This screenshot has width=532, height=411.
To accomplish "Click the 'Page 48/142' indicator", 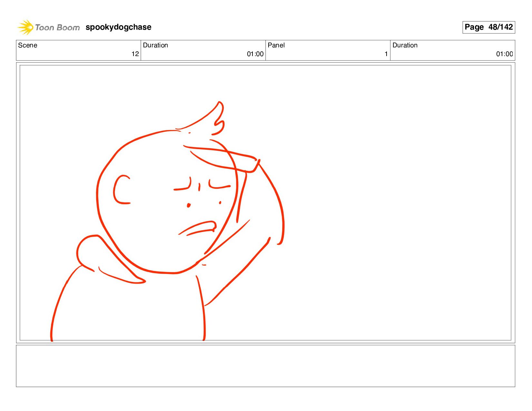I will (x=488, y=27).
